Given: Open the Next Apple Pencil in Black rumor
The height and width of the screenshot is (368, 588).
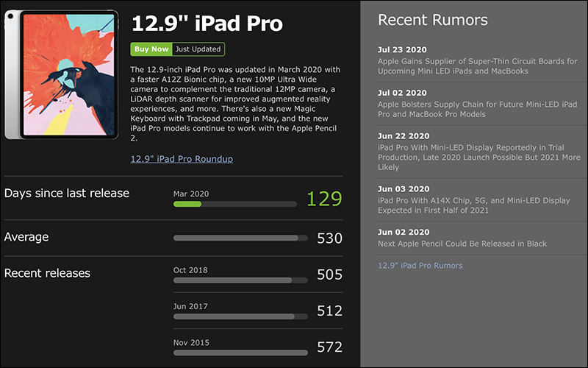Looking at the screenshot, I should coord(462,244).
